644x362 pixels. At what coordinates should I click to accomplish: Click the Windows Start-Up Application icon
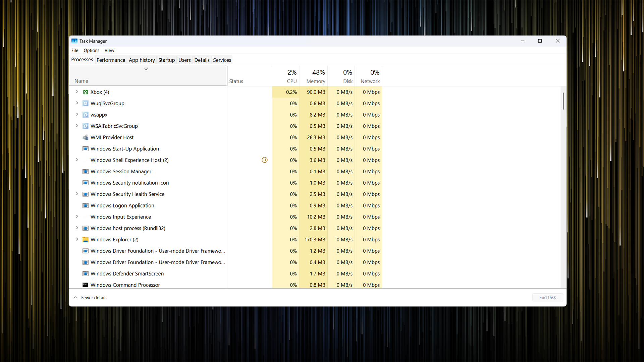[86, 149]
